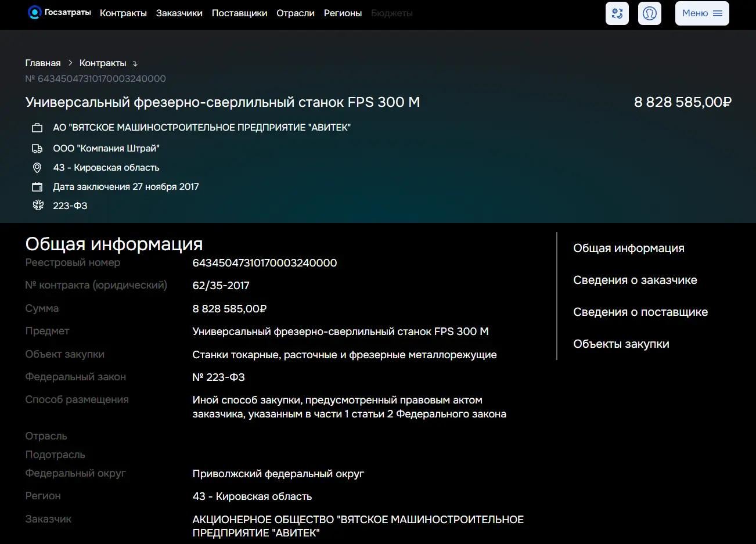Click the Иной способ закупки placement method text
Image resolution: width=756 pixels, height=544 pixels.
click(350, 407)
